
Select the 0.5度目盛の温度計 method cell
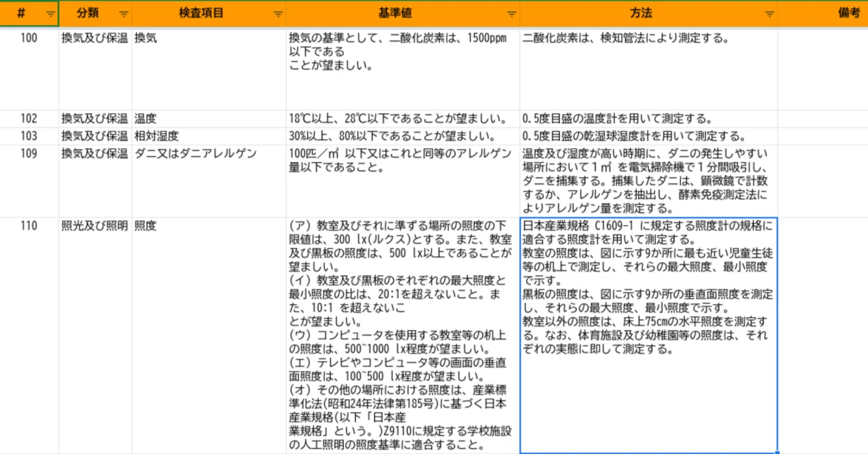[649, 119]
